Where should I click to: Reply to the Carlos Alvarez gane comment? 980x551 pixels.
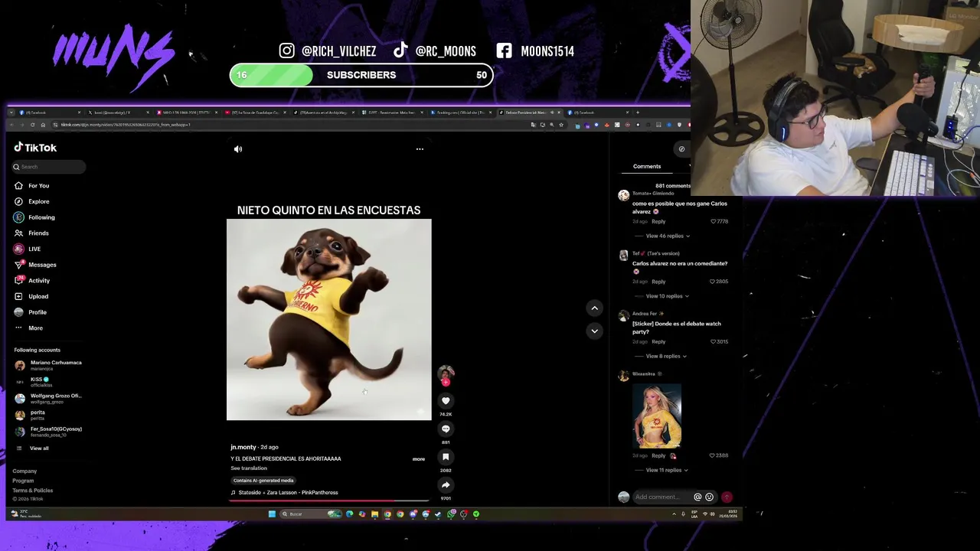point(658,222)
